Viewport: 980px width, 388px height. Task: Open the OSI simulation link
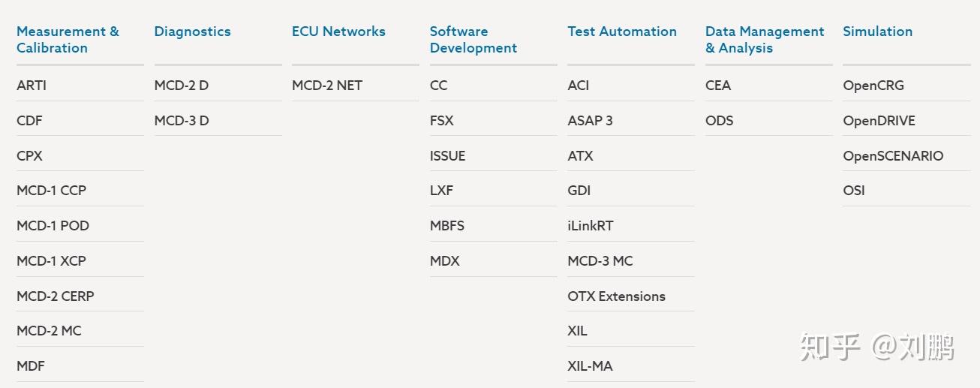(x=854, y=191)
